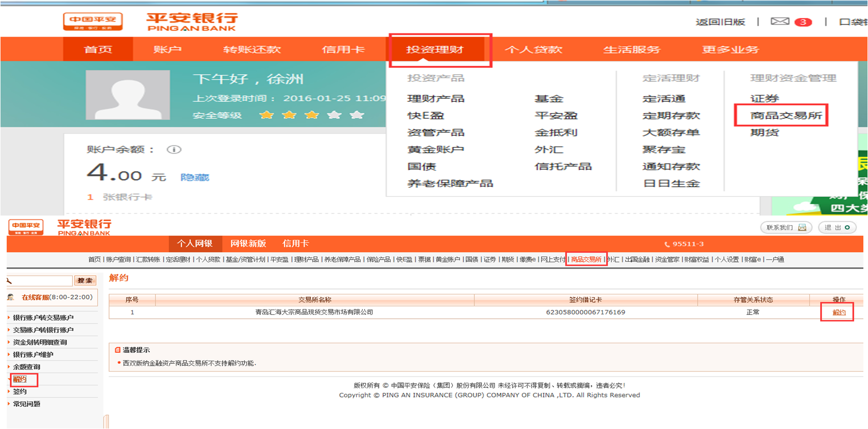Viewport: 868px width, 429px height.
Task: Open sidebar item 常见问题
Action: tap(26, 404)
